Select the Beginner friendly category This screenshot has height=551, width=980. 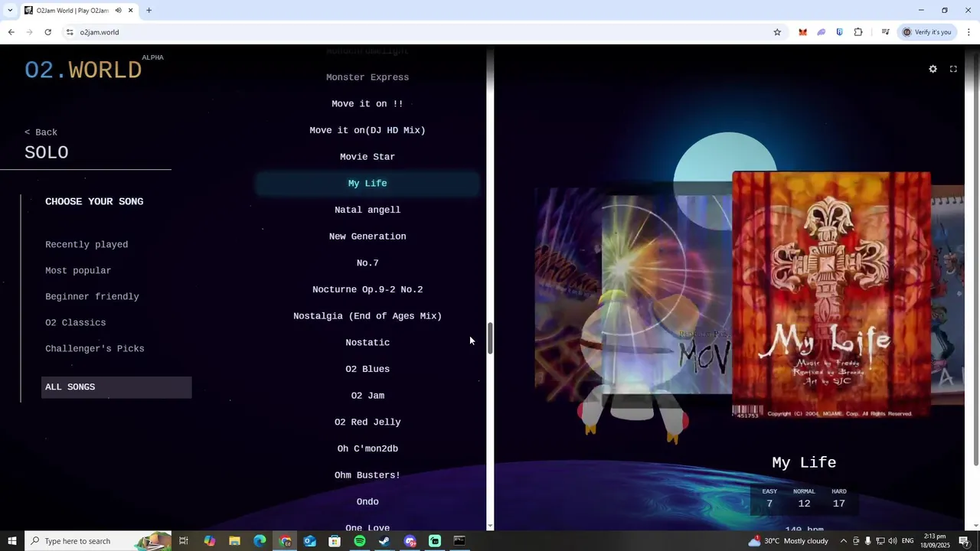click(92, 297)
